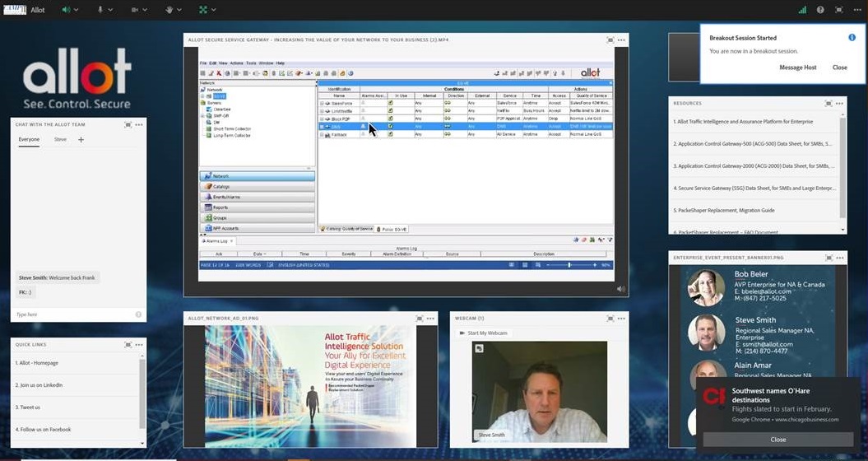Click the raise hand icon

169,9
